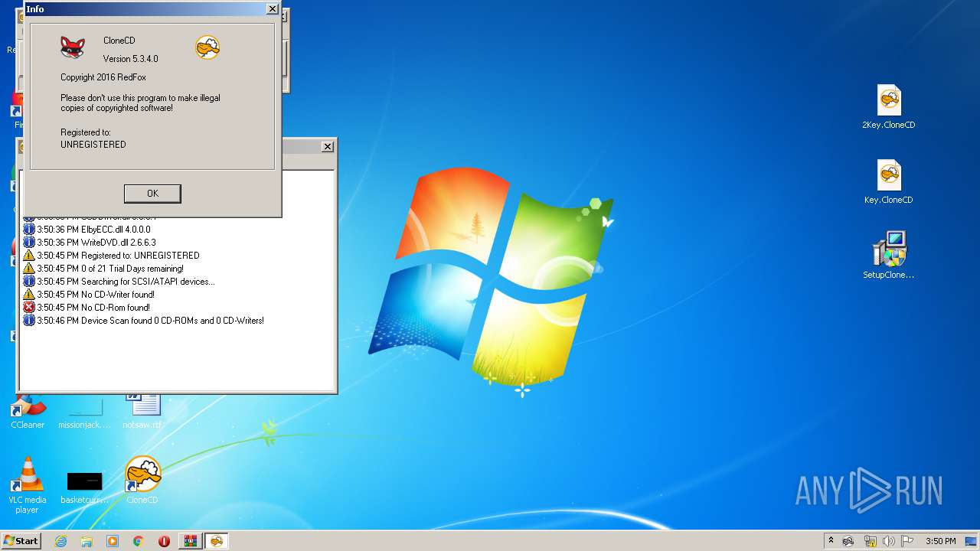The image size is (980, 551).
Task: Click OK in the Info dialog
Action: 152,194
